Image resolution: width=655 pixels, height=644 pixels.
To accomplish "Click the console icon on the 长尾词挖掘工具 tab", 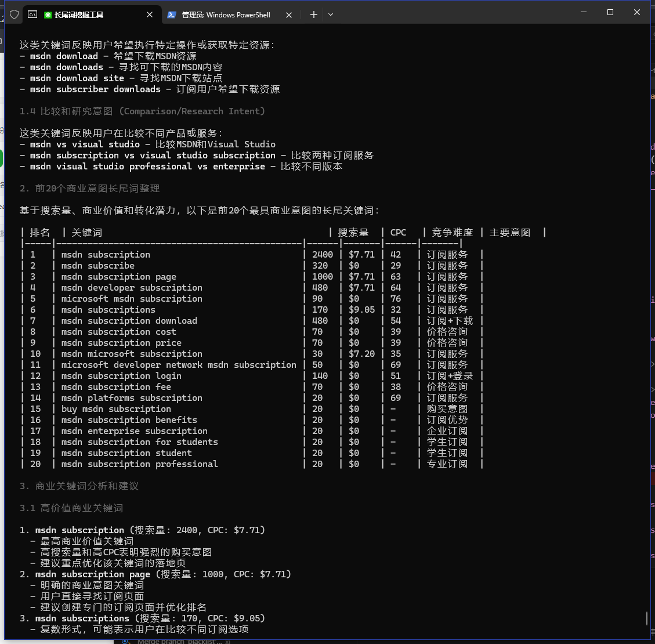I will click(32, 15).
